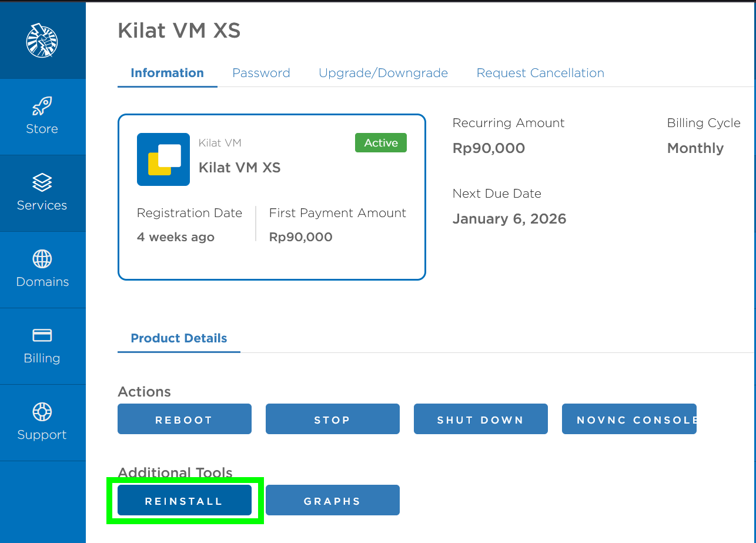Reboot the VM using the Reboot button
The height and width of the screenshot is (543, 756).
pyautogui.click(x=184, y=419)
